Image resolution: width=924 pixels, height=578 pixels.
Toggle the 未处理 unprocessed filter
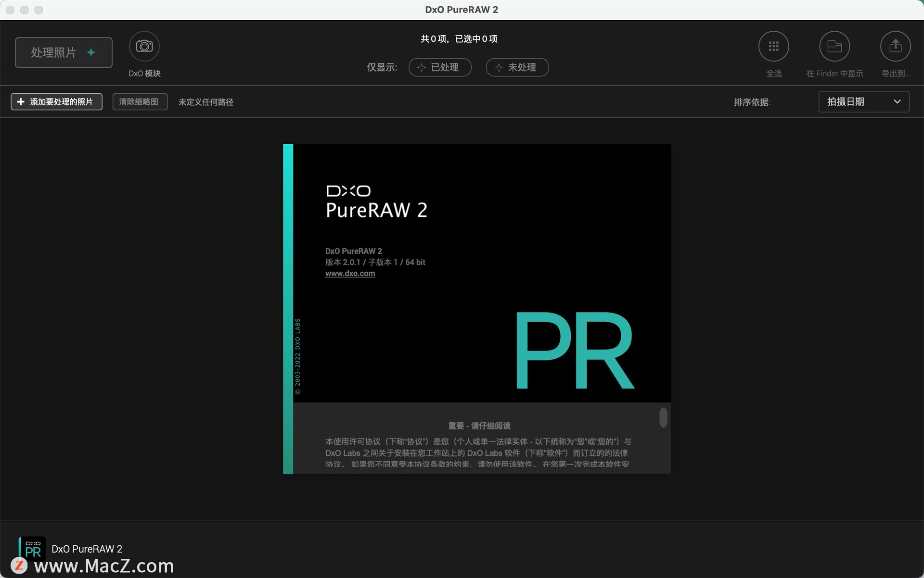tap(517, 67)
